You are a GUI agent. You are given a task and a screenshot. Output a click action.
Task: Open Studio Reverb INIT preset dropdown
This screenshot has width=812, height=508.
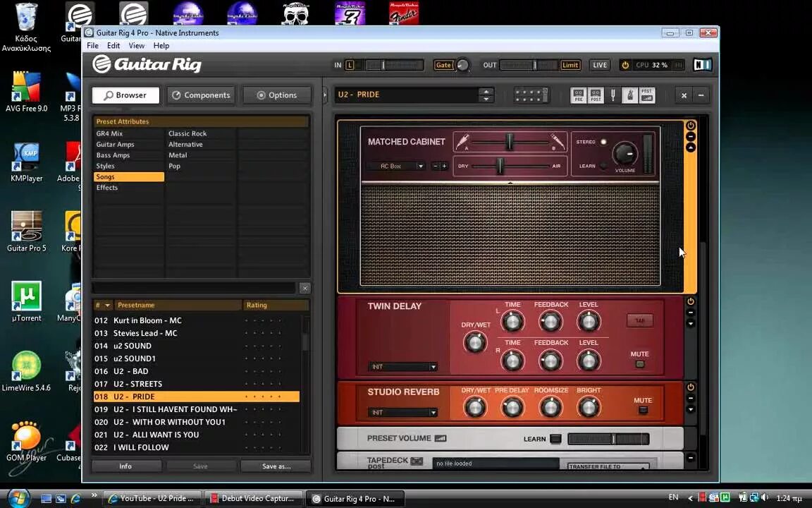[402, 412]
